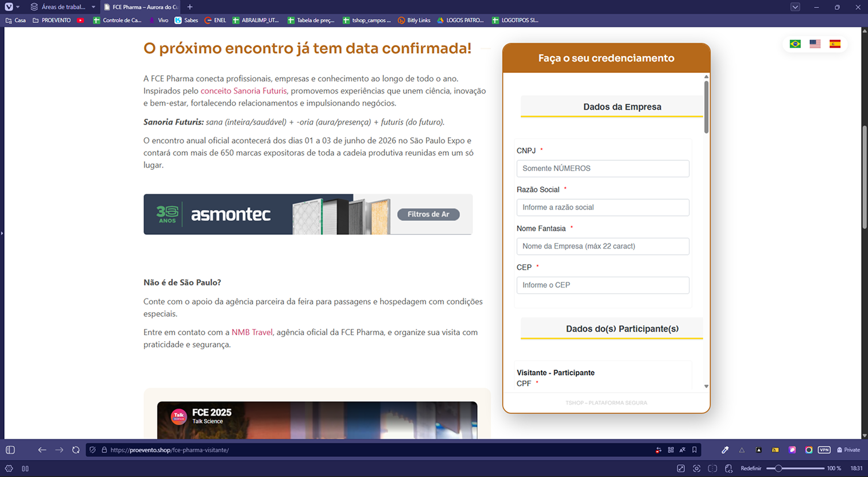Switch to the FCE Pharma – Aurora tab
Viewport: 868px width, 477px height.
tap(141, 7)
